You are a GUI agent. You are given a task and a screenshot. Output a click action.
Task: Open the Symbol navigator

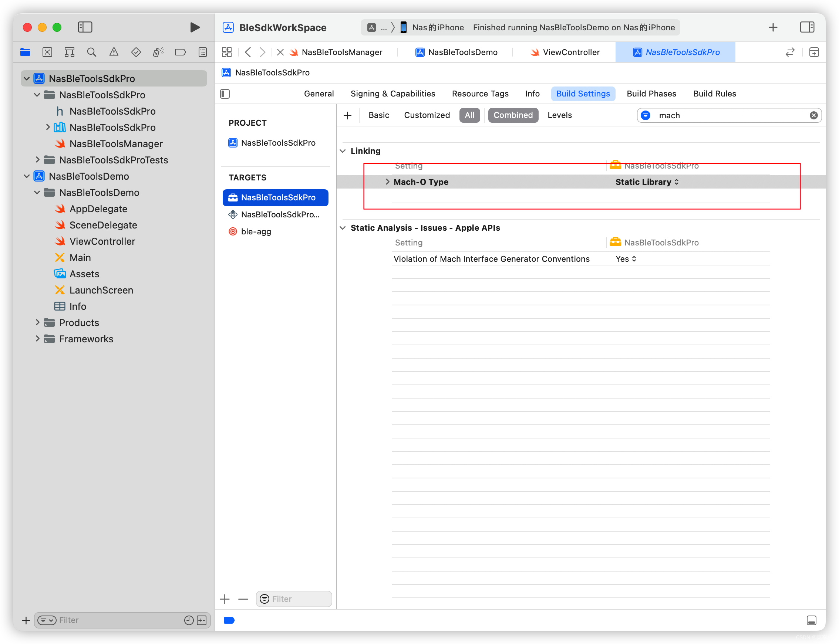pyautogui.click(x=70, y=52)
